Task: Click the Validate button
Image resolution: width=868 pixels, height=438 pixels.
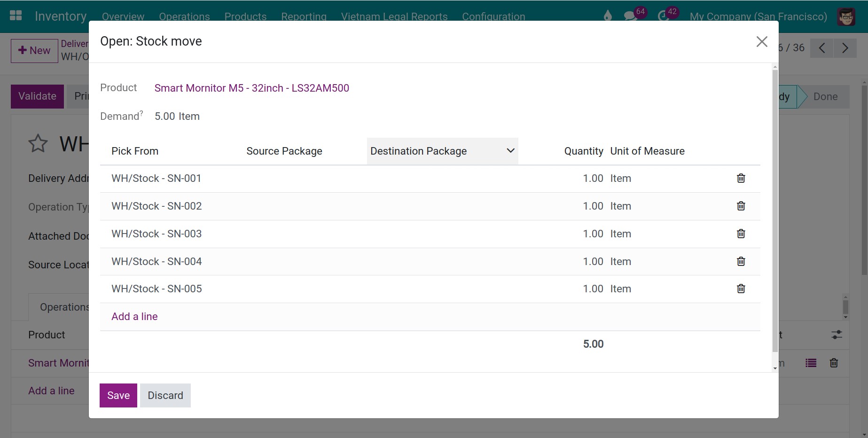Action: click(37, 96)
